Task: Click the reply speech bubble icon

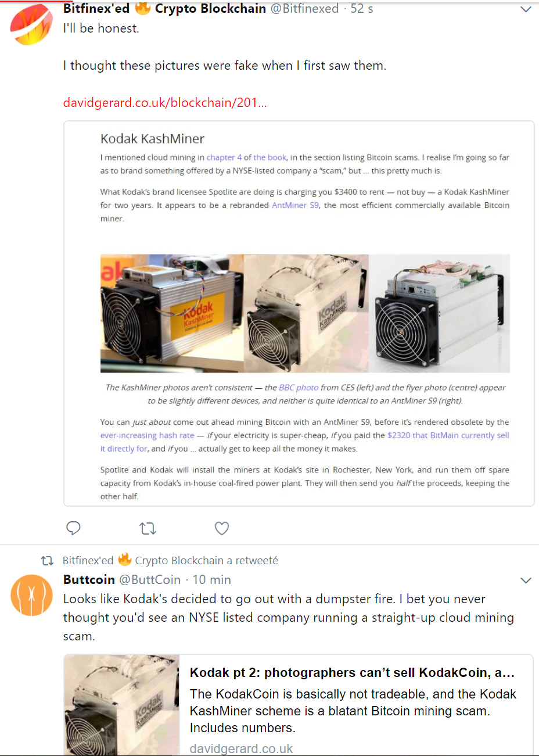Action: click(x=73, y=528)
